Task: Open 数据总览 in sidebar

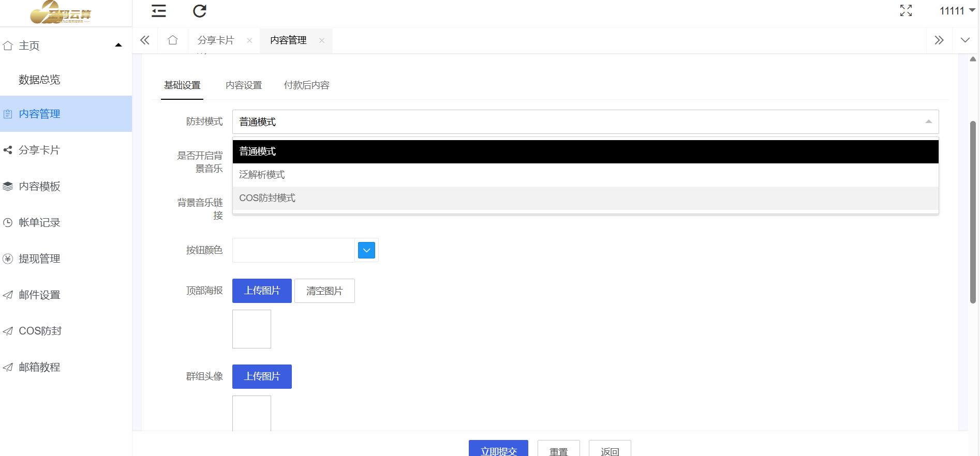Action: [39, 80]
